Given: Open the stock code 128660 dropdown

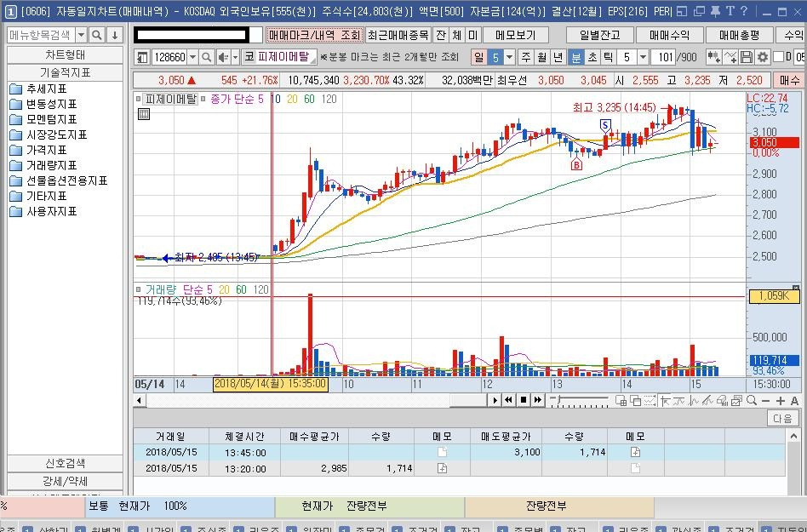Looking at the screenshot, I should (192, 57).
